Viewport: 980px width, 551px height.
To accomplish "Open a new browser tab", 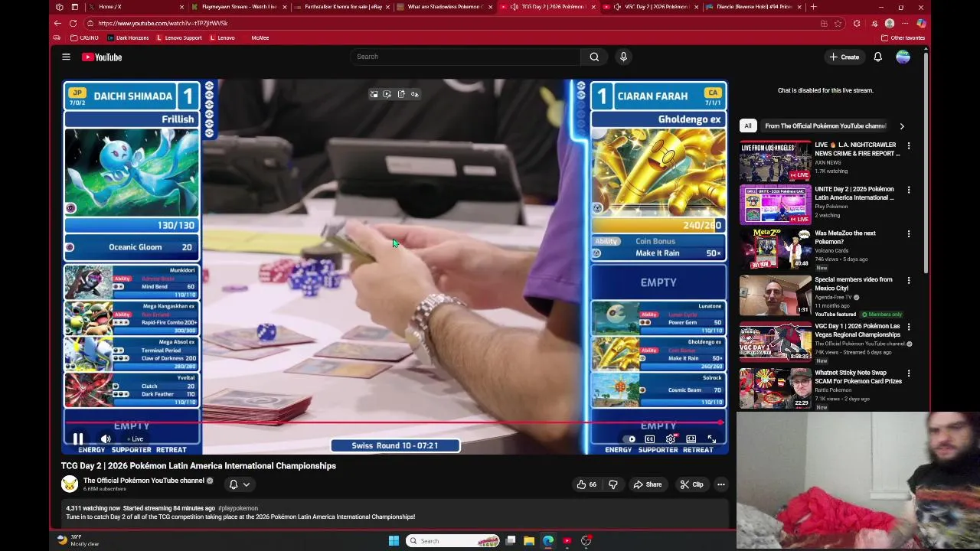I will (x=813, y=7).
